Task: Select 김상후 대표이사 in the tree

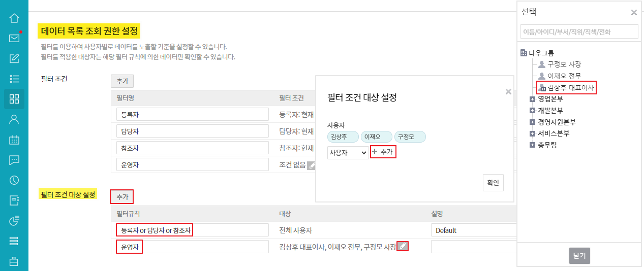Action: [570, 88]
